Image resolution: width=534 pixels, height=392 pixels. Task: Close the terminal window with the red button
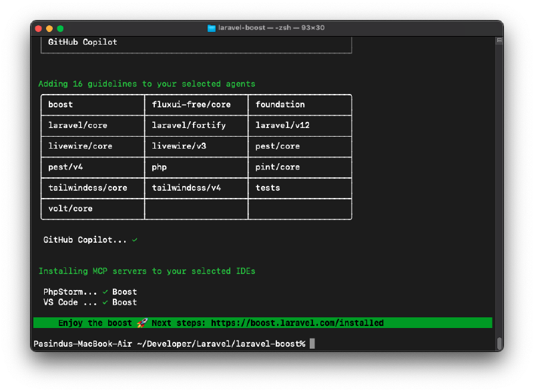coord(38,28)
